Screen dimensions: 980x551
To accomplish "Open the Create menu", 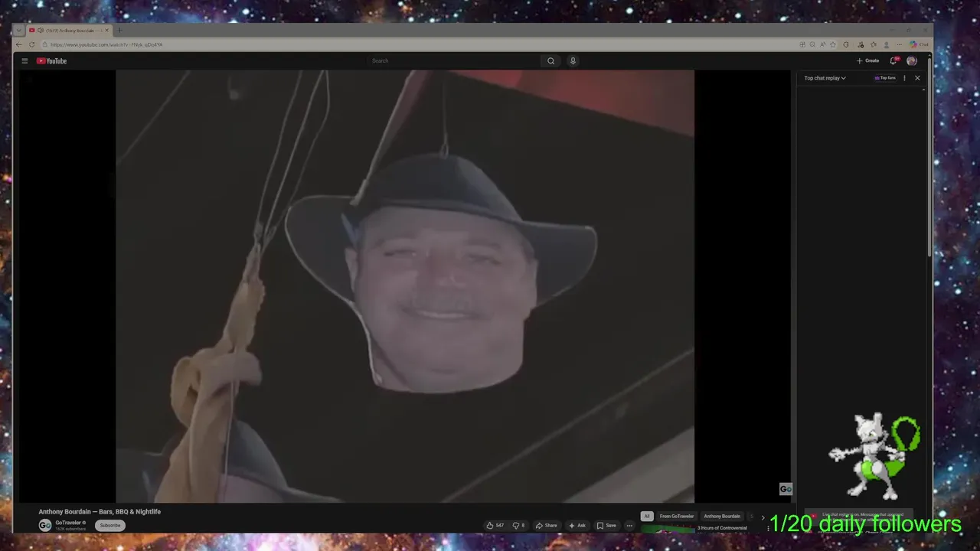I will pyautogui.click(x=867, y=61).
